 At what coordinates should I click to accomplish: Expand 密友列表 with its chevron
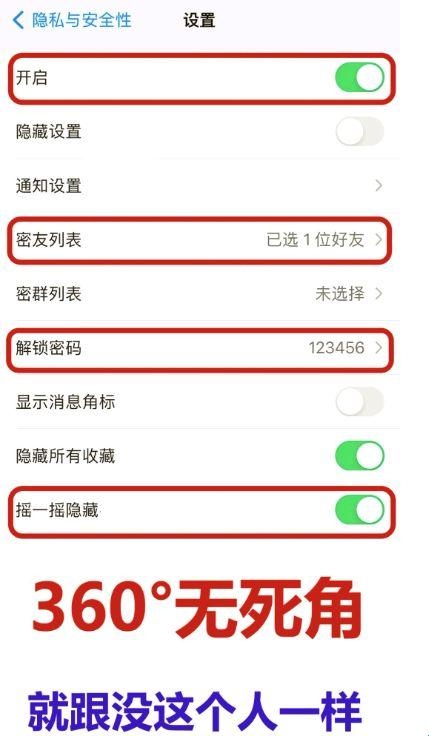[x=379, y=240]
